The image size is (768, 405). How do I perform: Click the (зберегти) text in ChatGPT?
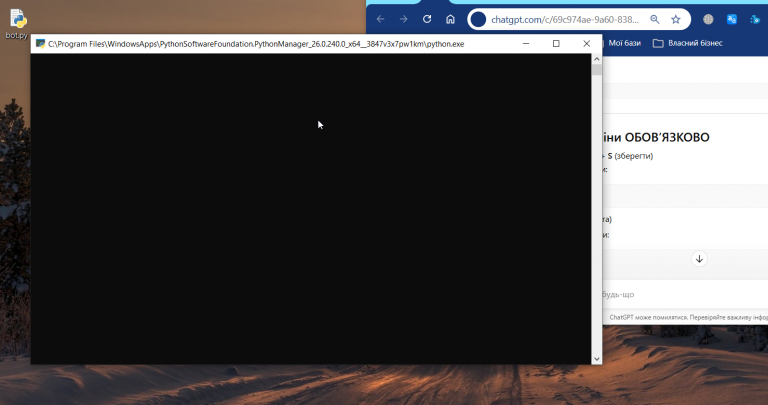pyautogui.click(x=634, y=156)
